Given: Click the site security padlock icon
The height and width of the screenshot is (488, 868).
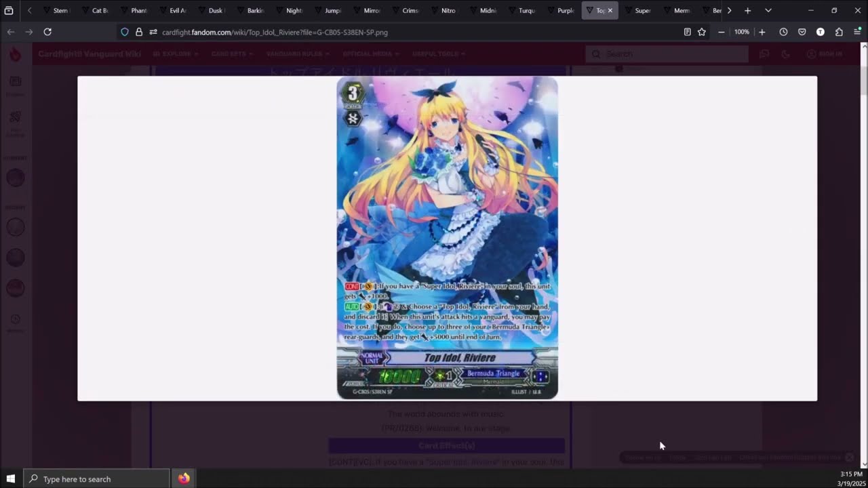Looking at the screenshot, I should 139,32.
